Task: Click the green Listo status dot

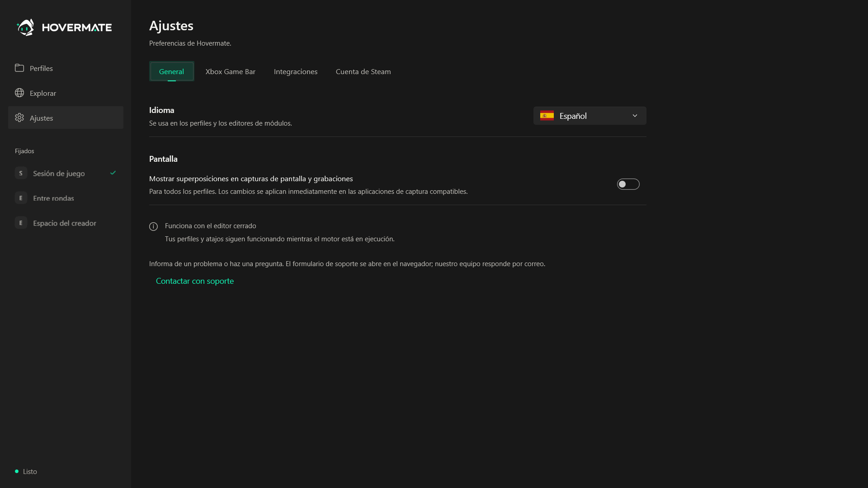Action: click(x=17, y=471)
